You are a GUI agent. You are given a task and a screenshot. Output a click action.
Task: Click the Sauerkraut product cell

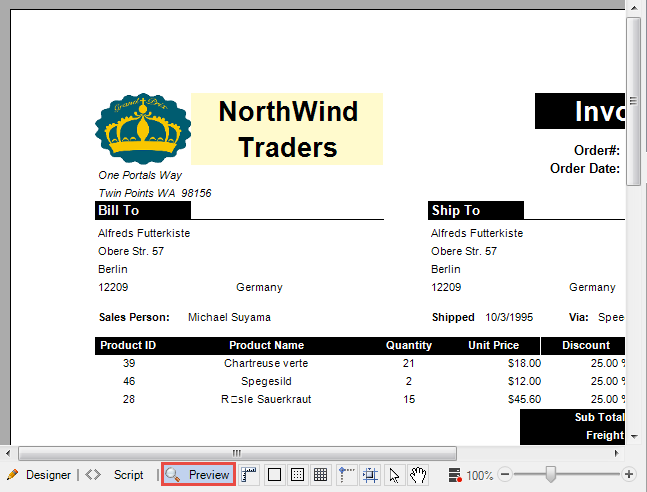pyautogui.click(x=266, y=399)
